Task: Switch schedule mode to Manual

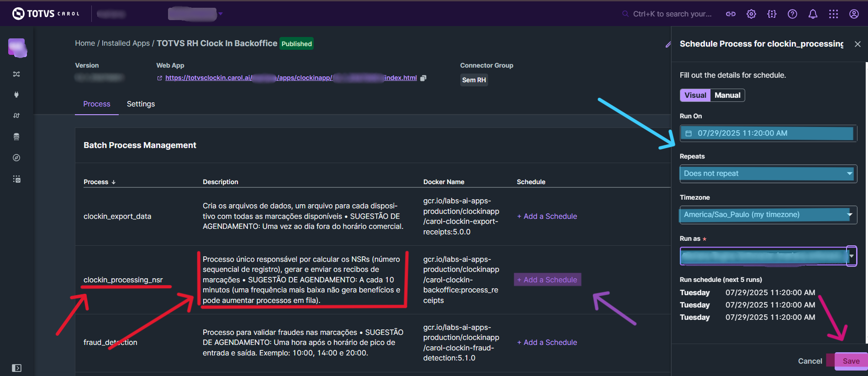Action: (x=727, y=95)
